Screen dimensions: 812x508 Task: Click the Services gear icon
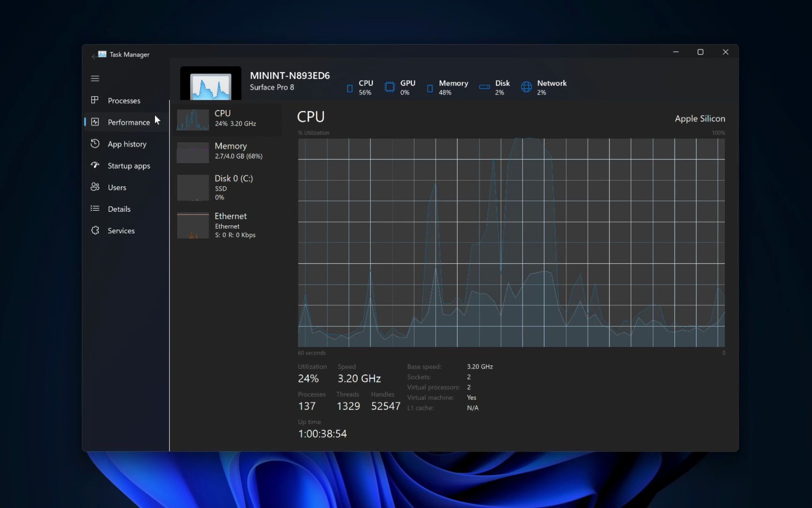click(95, 230)
